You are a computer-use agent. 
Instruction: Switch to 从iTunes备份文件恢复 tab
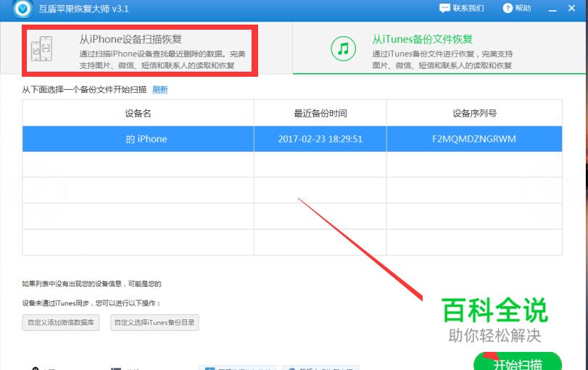(x=439, y=49)
